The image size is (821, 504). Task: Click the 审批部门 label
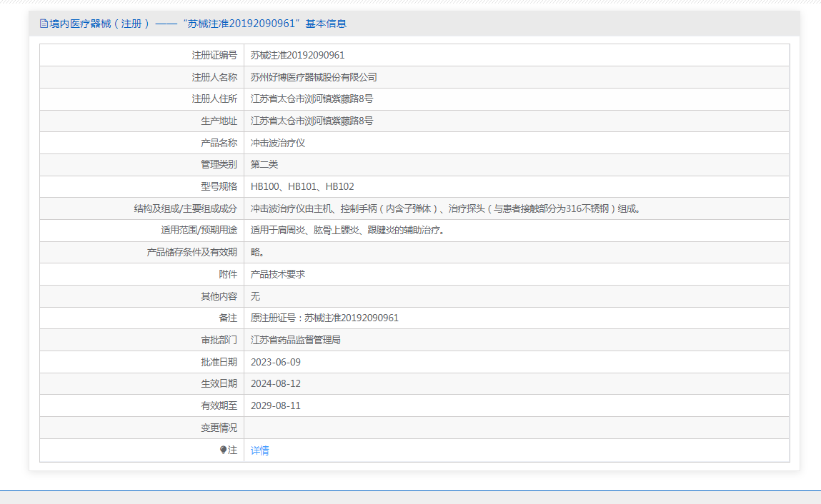click(x=219, y=341)
